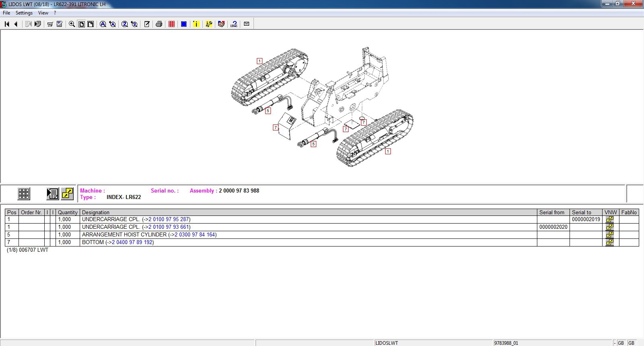Open VNW link for undercarriage up to serial 0000002019

pyautogui.click(x=610, y=220)
